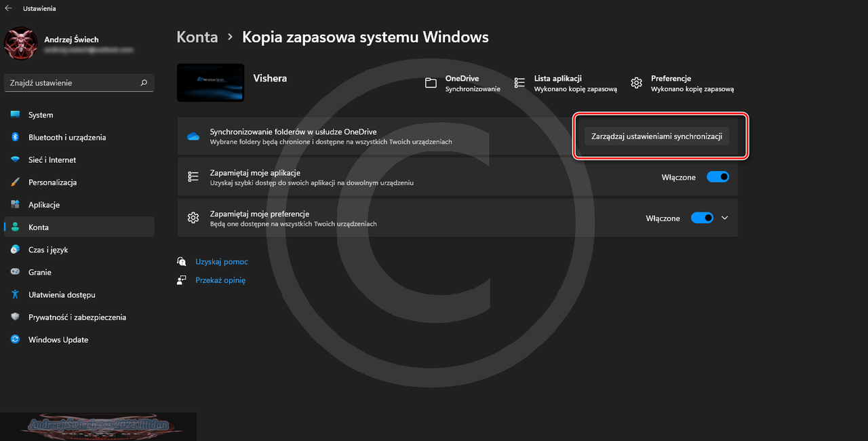Image resolution: width=868 pixels, height=441 pixels.
Task: Click the OneDrive folder status icon
Action: click(x=431, y=83)
